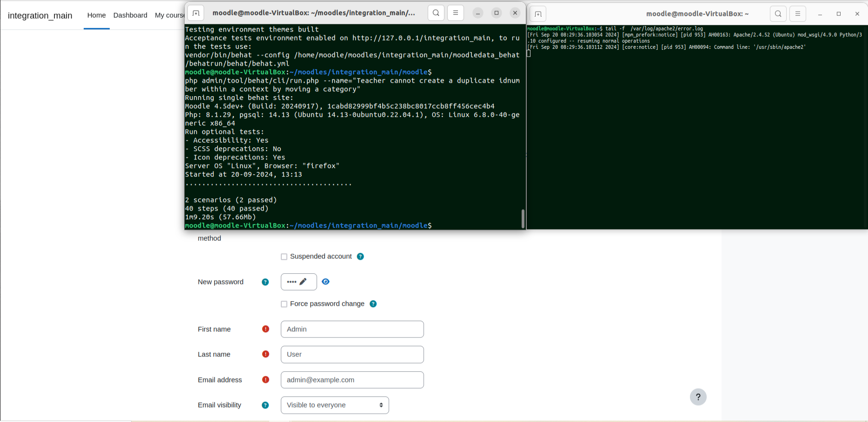Click help icon next to Suspended account
The height and width of the screenshot is (422, 868).
tap(360, 257)
